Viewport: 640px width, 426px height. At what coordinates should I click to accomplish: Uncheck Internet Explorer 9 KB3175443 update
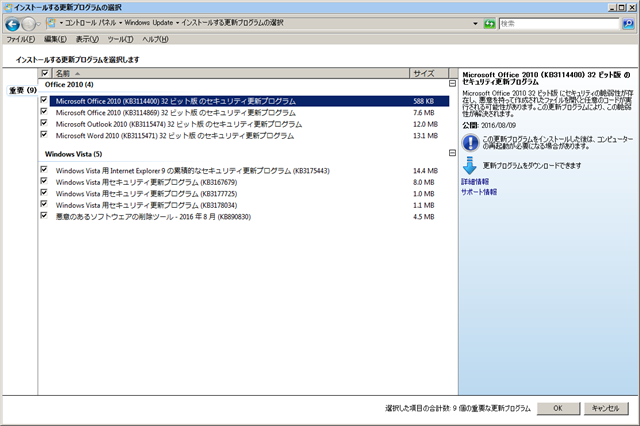pos(44,169)
